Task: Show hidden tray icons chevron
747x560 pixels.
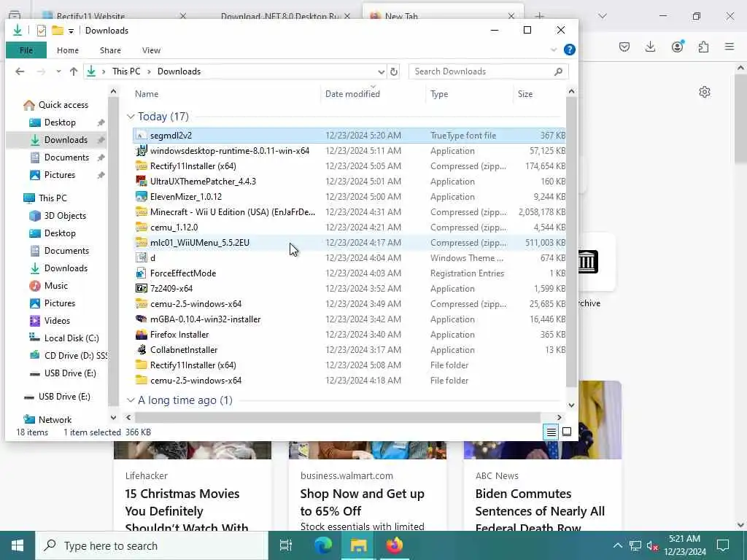Action: (617, 545)
